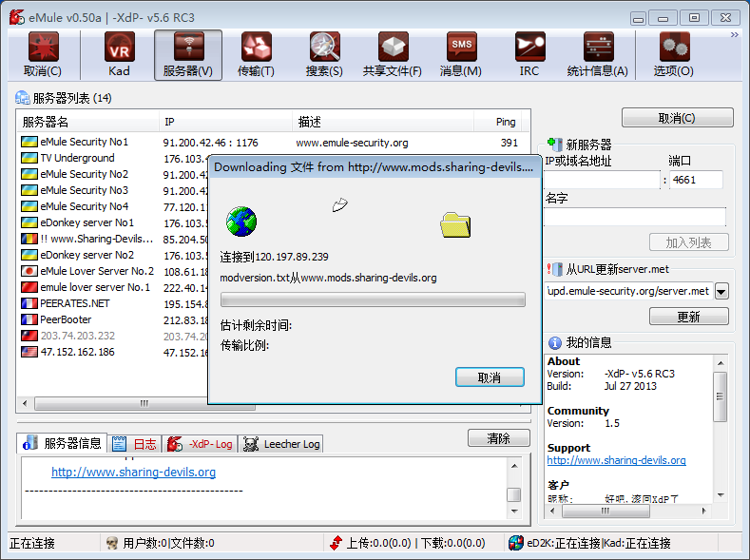Click the eMule title bar app icon
Viewport: 750px width, 560px height.
16,17
